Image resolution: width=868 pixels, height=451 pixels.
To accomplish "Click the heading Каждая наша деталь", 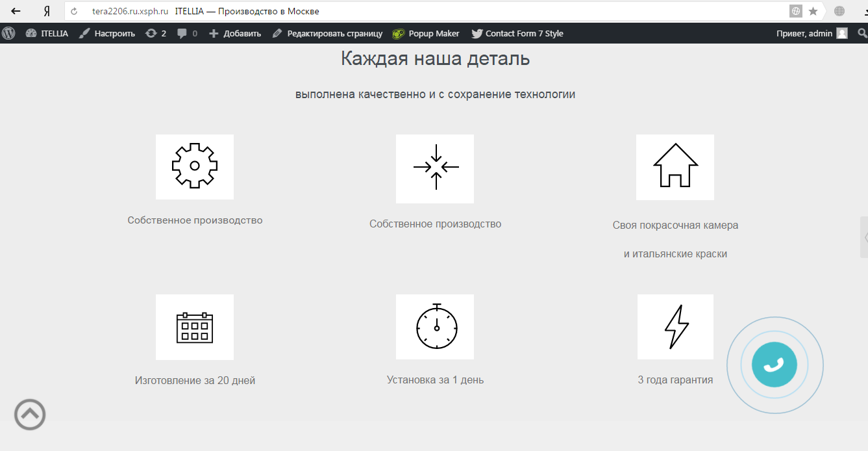I will [436, 58].
